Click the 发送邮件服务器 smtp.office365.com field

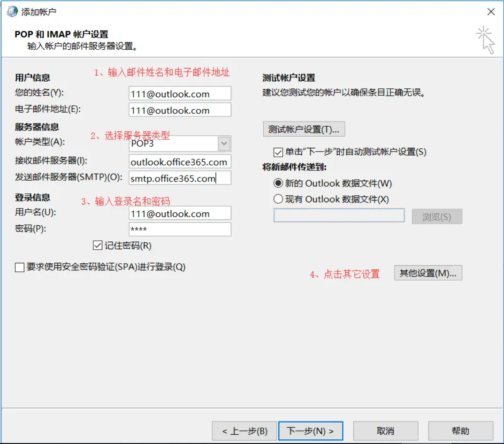coord(180,178)
